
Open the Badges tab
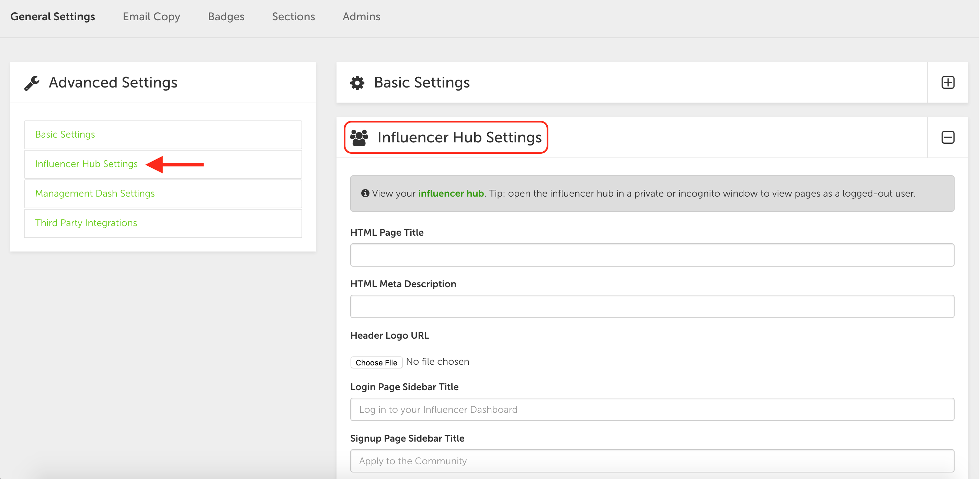pyautogui.click(x=226, y=17)
